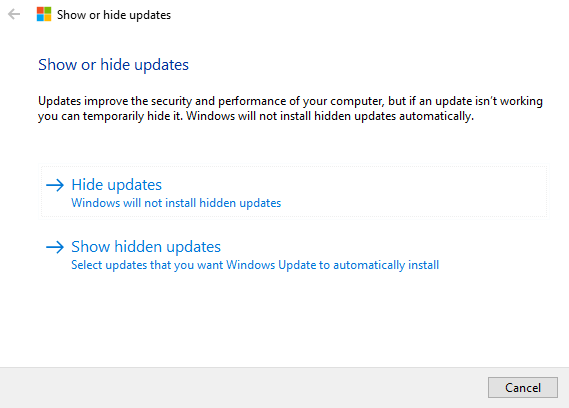Click the arrow icon beside Hide updates
Image resolution: width=569 pixels, height=408 pixels.
(55, 185)
